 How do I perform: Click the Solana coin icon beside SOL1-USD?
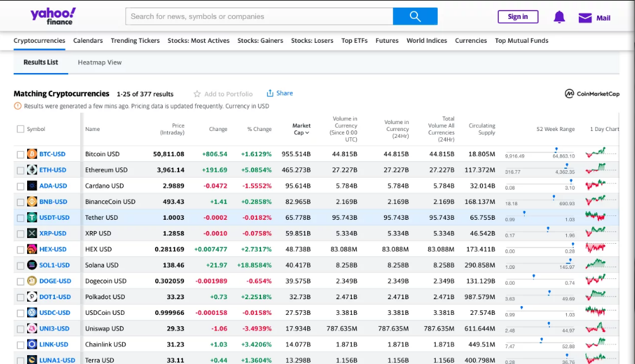pos(33,265)
